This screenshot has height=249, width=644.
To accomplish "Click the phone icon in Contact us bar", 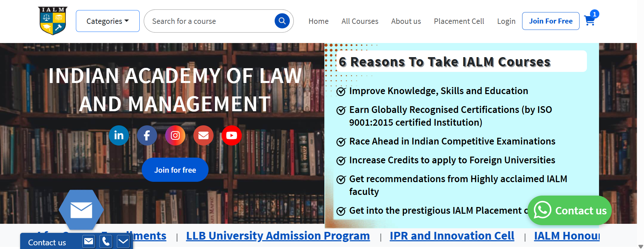I will [106, 241].
